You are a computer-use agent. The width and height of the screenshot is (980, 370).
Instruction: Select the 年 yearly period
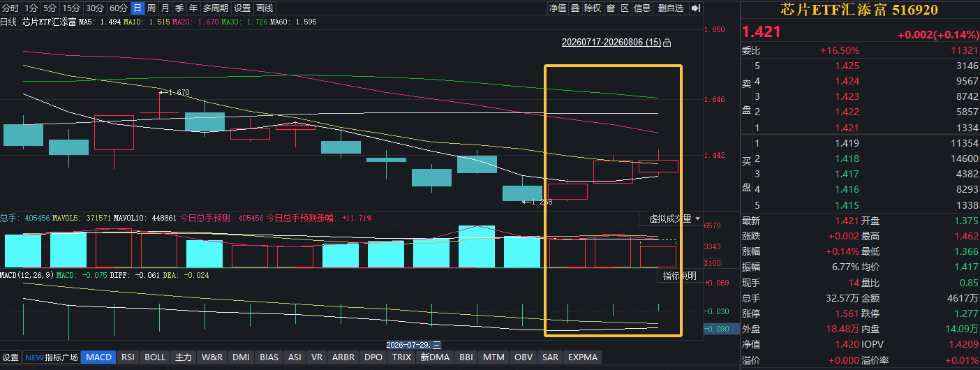point(193,8)
